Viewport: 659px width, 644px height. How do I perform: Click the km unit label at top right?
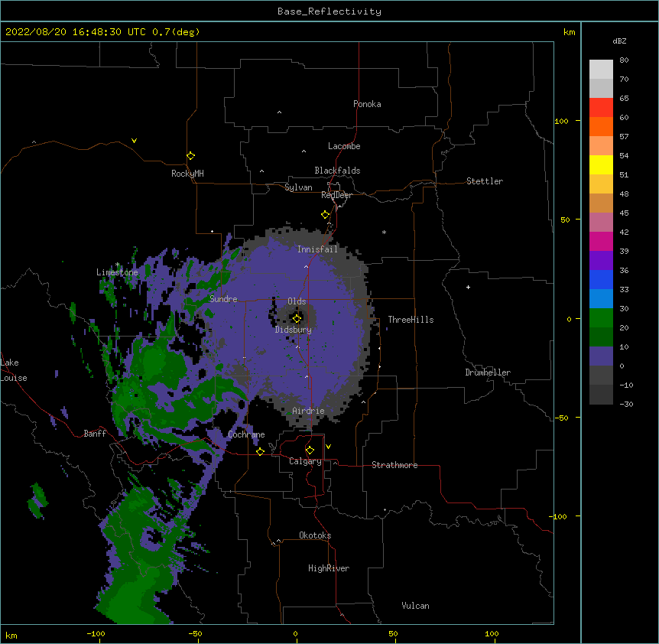point(570,32)
